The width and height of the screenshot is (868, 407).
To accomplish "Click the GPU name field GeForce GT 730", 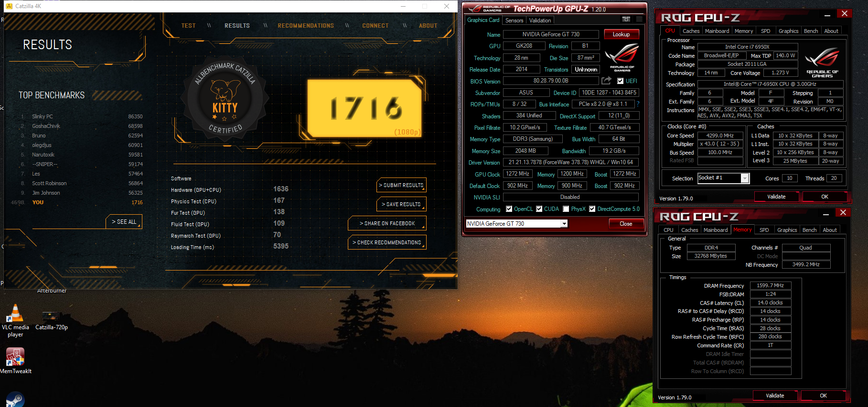I will [x=551, y=34].
